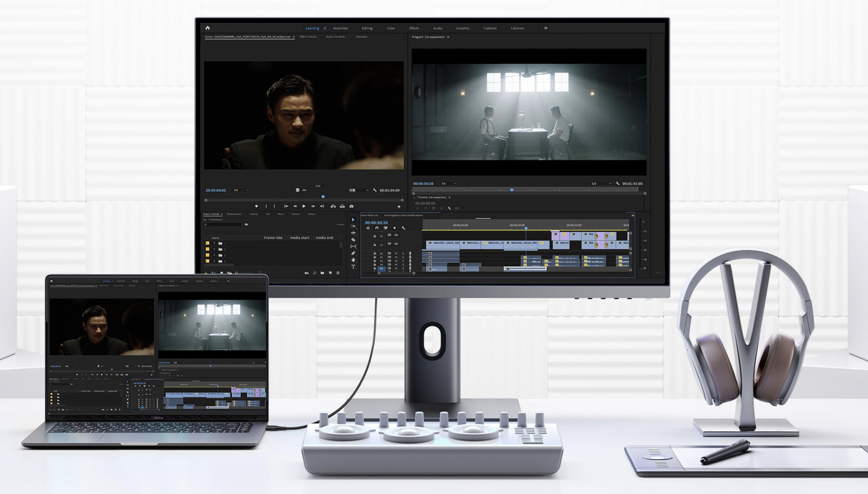Expand bin 2 in Project panel
This screenshot has height=494, width=868.
point(214,249)
